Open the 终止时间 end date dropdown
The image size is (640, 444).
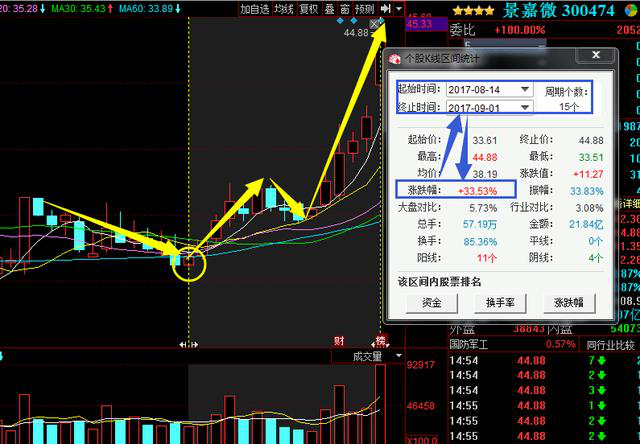click(x=525, y=107)
